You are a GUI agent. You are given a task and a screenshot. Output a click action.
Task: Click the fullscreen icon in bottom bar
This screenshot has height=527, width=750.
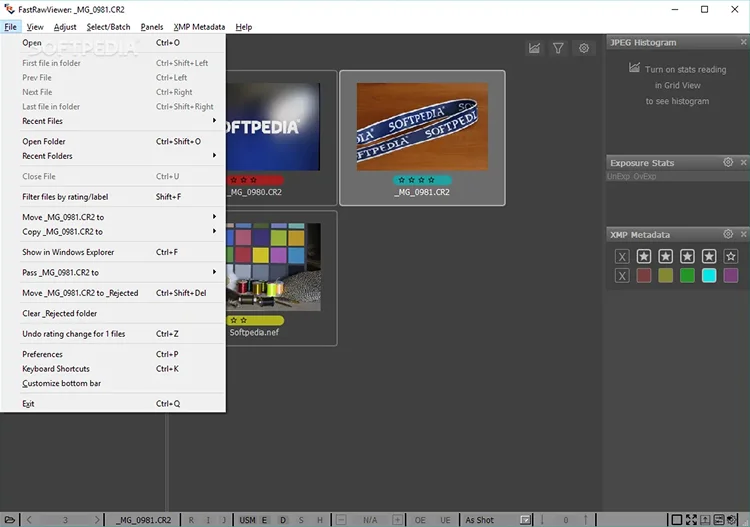tap(691, 519)
